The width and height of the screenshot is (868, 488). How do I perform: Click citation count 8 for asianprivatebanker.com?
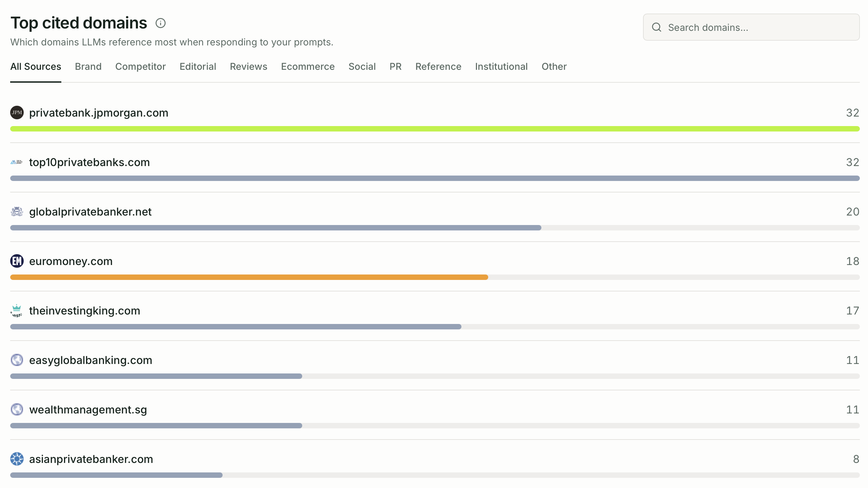(856, 459)
